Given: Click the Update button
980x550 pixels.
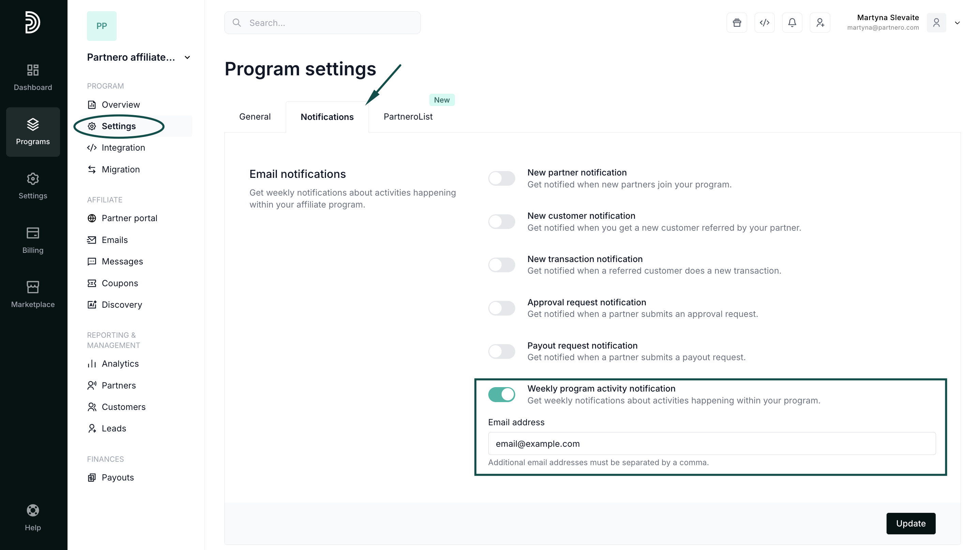Looking at the screenshot, I should [x=910, y=523].
